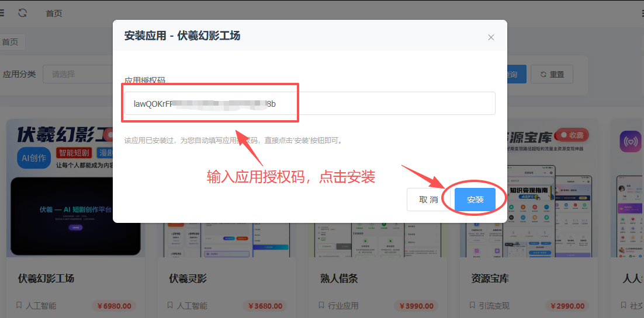Select the 首页 tab below the header
Viewport: 644px width, 318px height.
pyautogui.click(x=11, y=42)
